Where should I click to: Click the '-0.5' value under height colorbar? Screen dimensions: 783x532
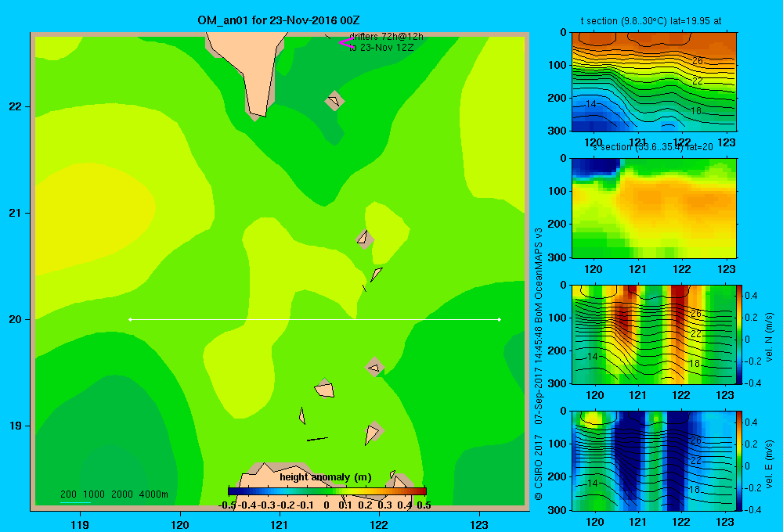[x=227, y=505]
